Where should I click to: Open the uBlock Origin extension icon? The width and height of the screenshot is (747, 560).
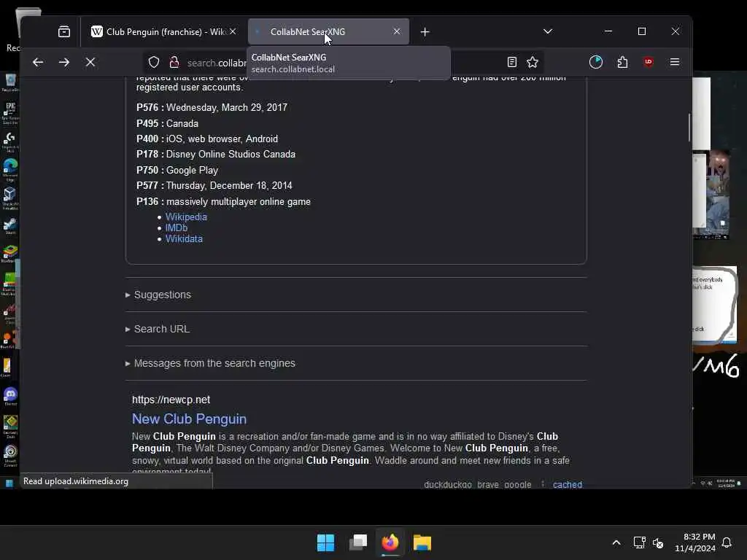[649, 62]
